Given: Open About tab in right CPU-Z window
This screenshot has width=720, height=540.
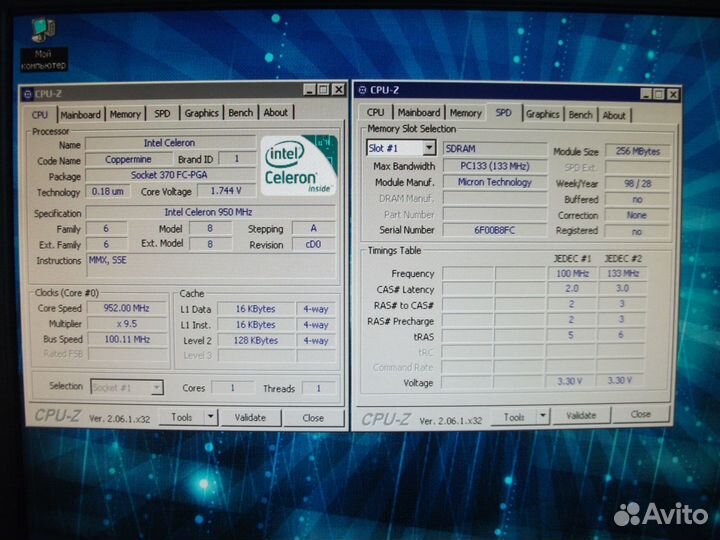Looking at the screenshot, I should pos(614,115).
